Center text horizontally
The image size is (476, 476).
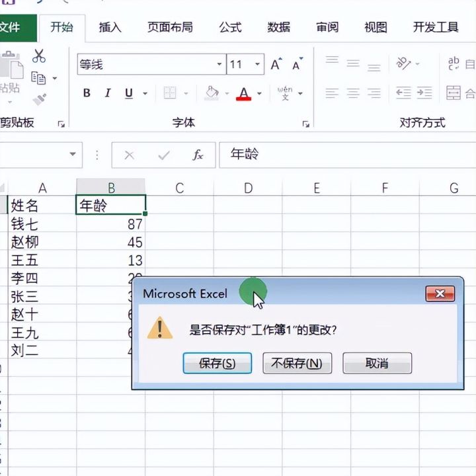(353, 93)
